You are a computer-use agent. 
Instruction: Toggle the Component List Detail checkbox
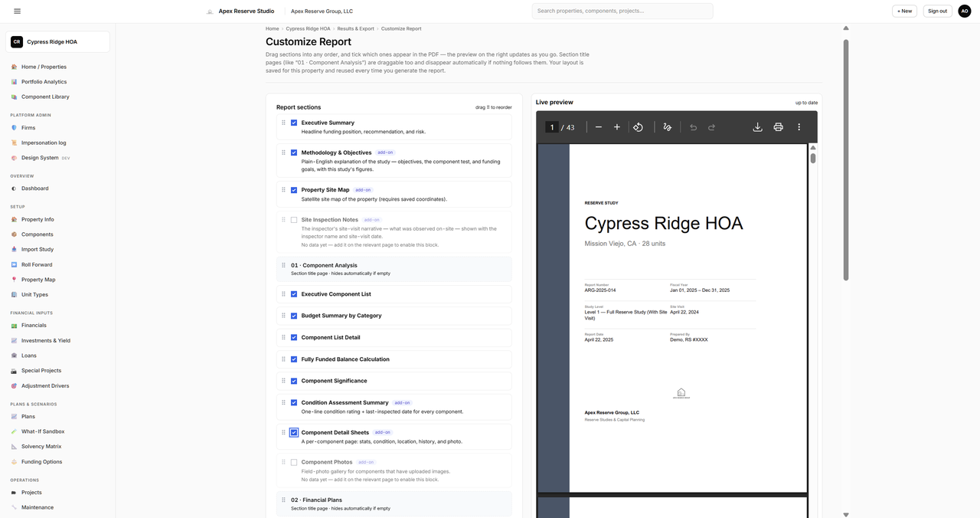[294, 337]
